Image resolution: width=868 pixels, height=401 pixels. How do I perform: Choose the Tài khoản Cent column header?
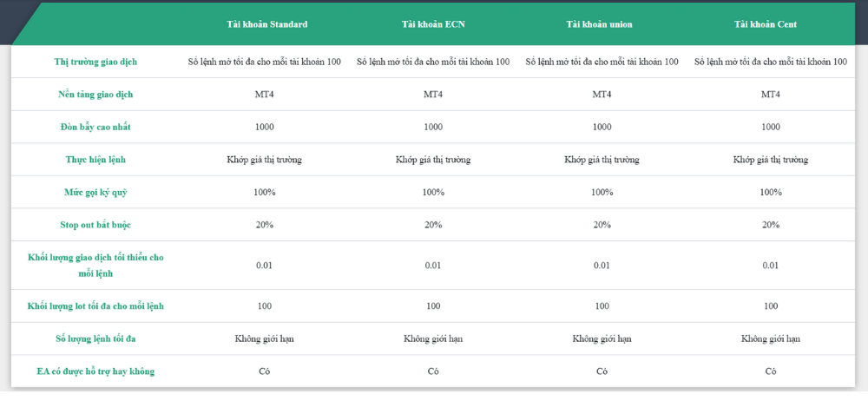click(770, 24)
